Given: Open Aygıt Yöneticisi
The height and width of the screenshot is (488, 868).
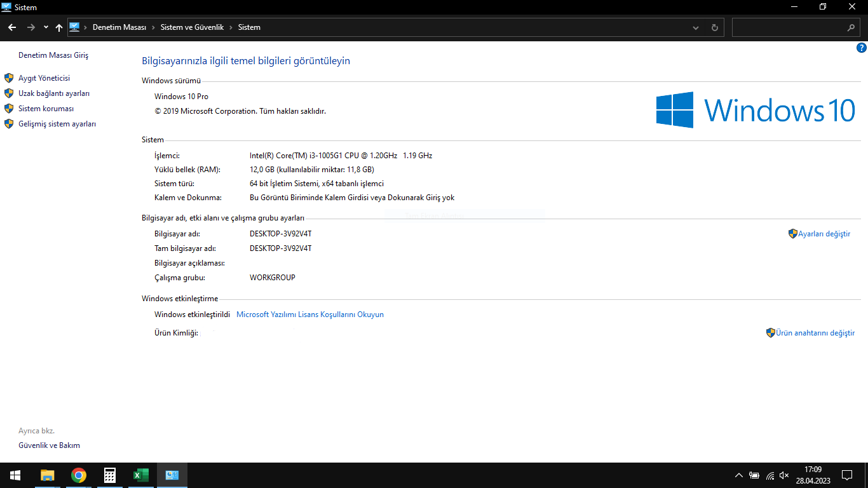Looking at the screenshot, I should point(44,78).
